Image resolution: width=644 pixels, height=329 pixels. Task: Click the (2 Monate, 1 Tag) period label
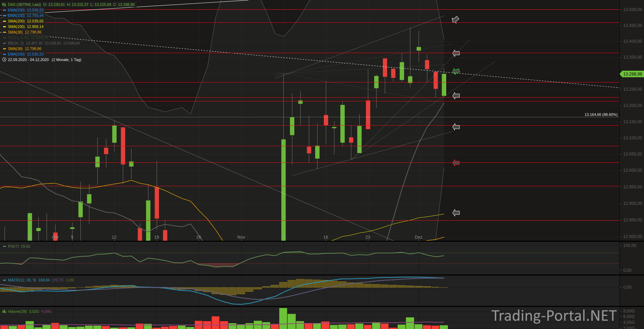[x=67, y=60]
